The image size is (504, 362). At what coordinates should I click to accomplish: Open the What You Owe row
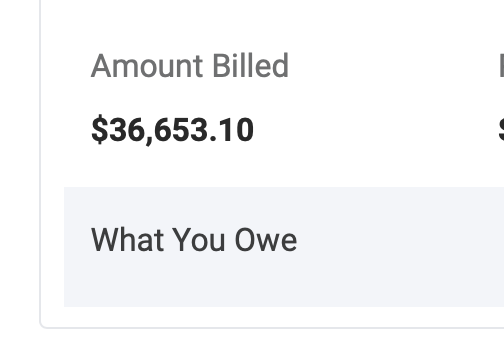284,247
